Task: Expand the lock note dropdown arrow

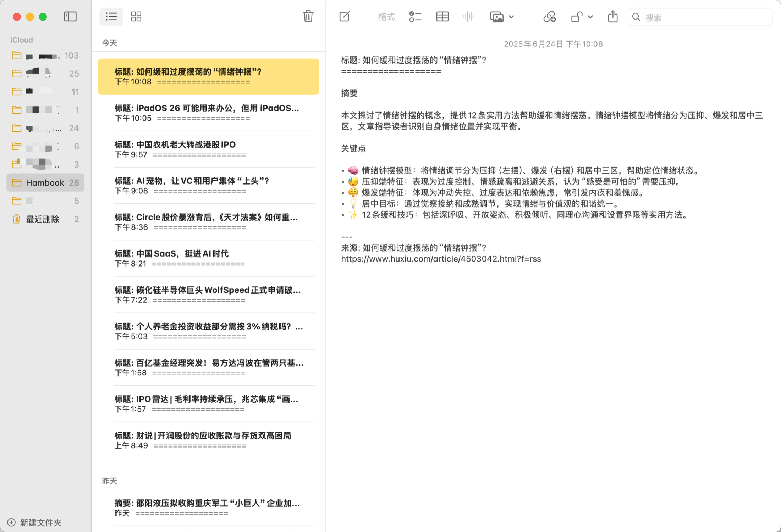Action: 590,17
